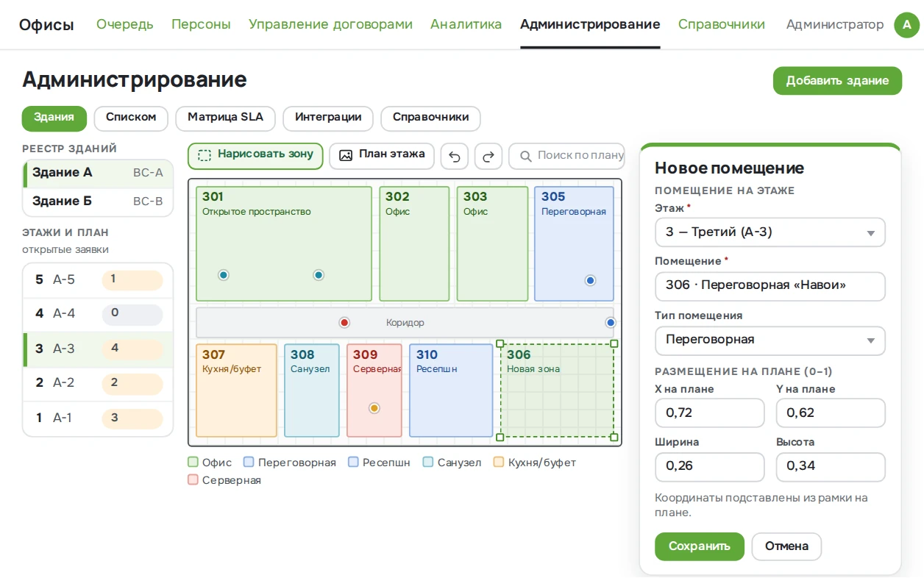Click room 303 Офис on the plan
This screenshot has height=578, width=924.
click(492, 244)
